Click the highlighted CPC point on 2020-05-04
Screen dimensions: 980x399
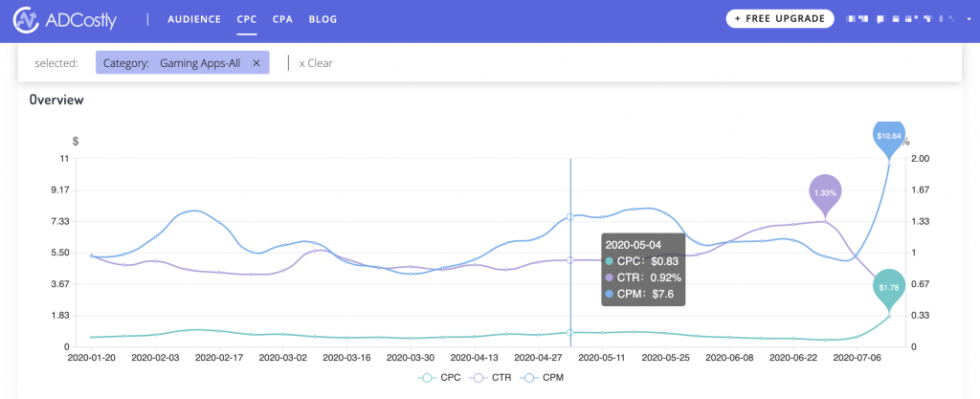point(570,333)
